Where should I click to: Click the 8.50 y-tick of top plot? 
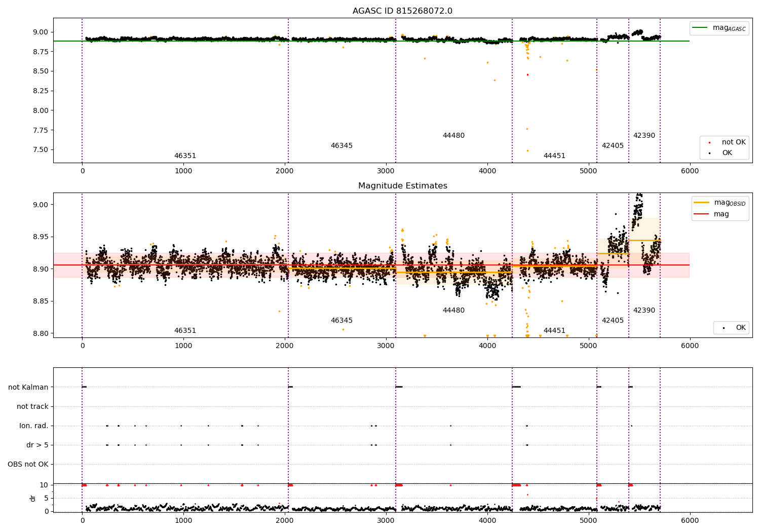point(41,71)
